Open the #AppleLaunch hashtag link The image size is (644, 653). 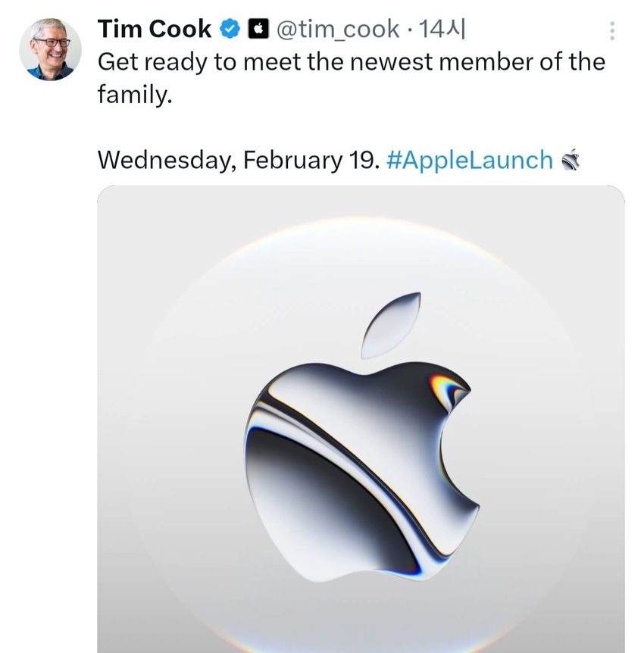click(x=470, y=160)
